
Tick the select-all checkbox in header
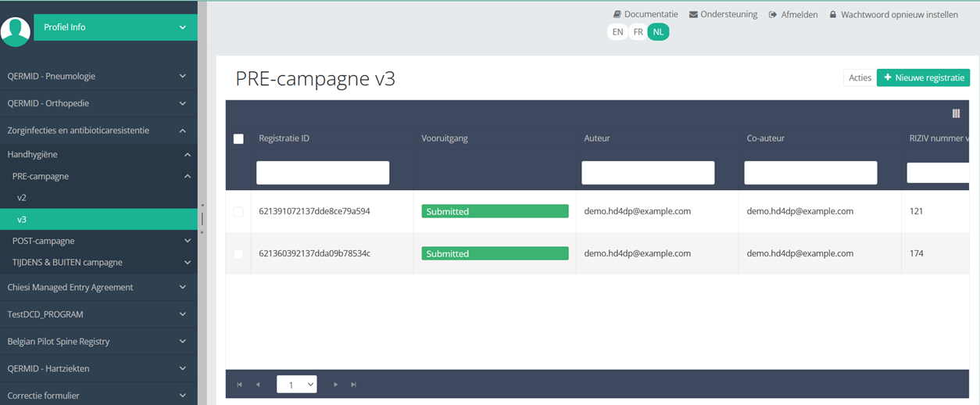(238, 139)
